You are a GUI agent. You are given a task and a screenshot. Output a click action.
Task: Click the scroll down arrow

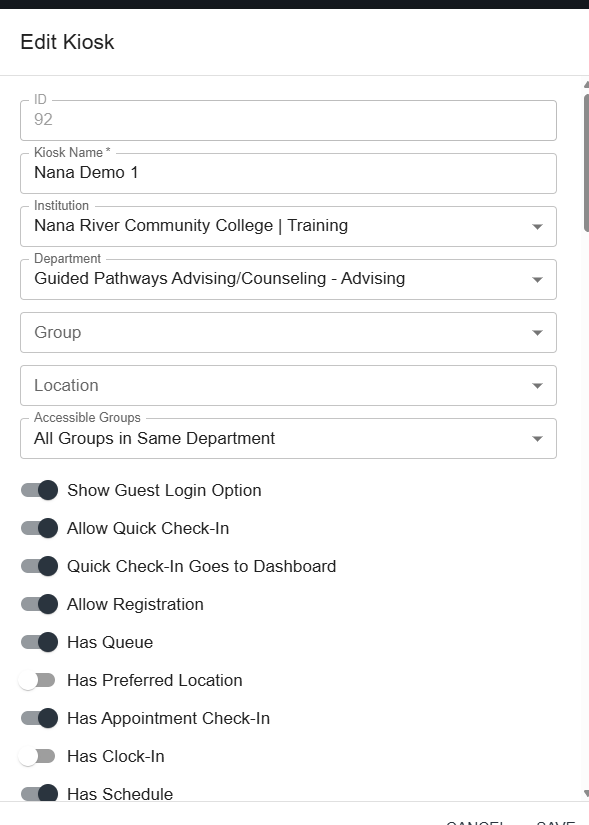(586, 793)
